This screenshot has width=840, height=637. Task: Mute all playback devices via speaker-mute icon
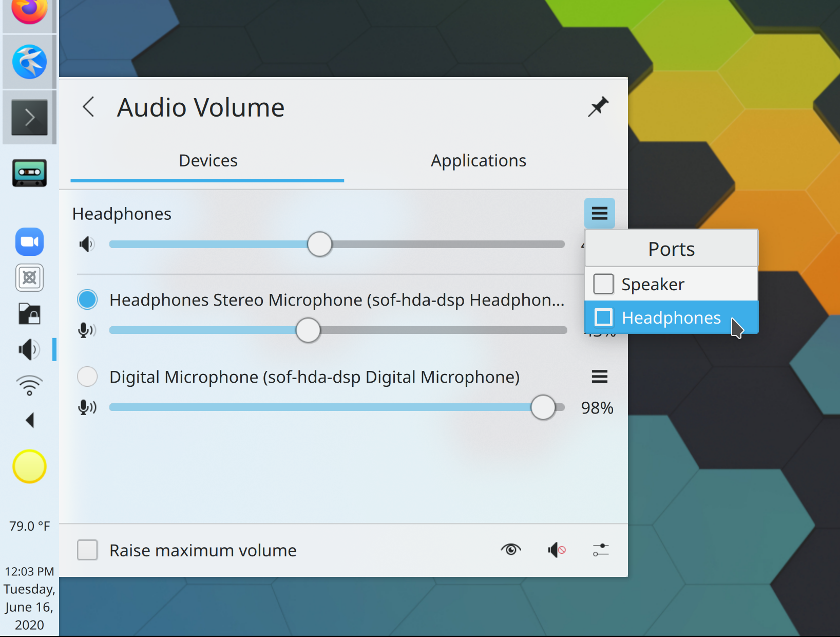click(556, 549)
